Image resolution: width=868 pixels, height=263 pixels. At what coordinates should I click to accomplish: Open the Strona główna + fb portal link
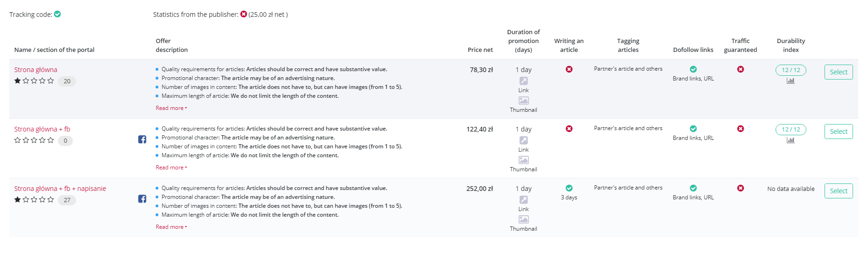[x=42, y=129]
